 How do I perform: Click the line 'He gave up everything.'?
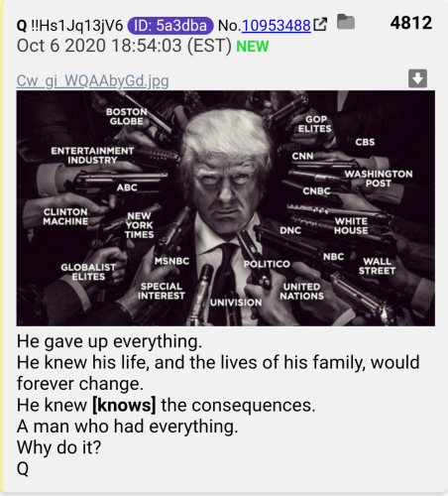[x=109, y=341]
